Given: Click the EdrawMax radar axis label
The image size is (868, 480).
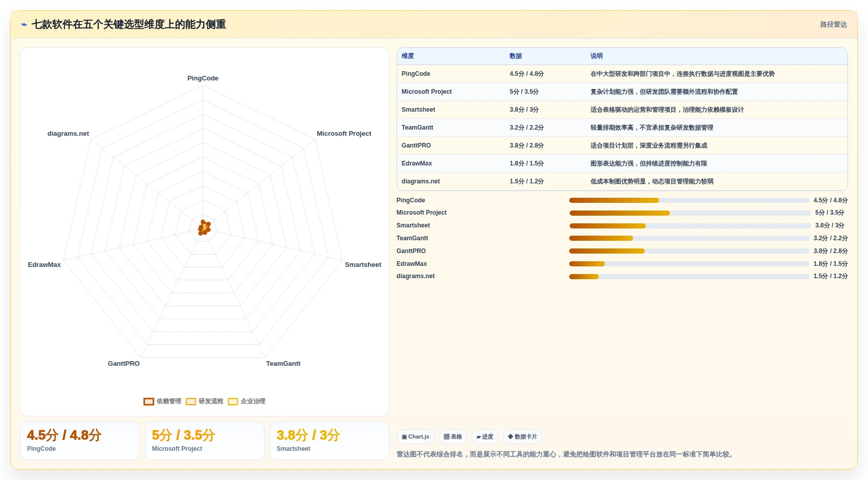Looking at the screenshot, I should (44, 265).
